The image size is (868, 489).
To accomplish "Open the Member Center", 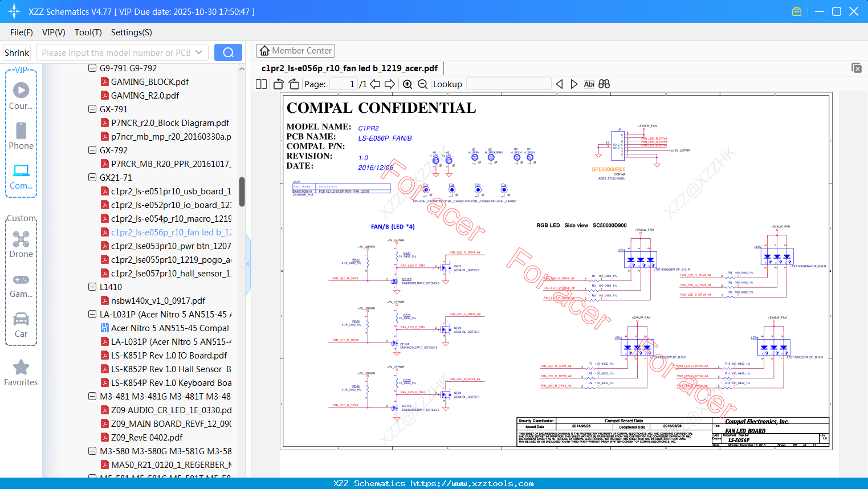I will (x=295, y=51).
